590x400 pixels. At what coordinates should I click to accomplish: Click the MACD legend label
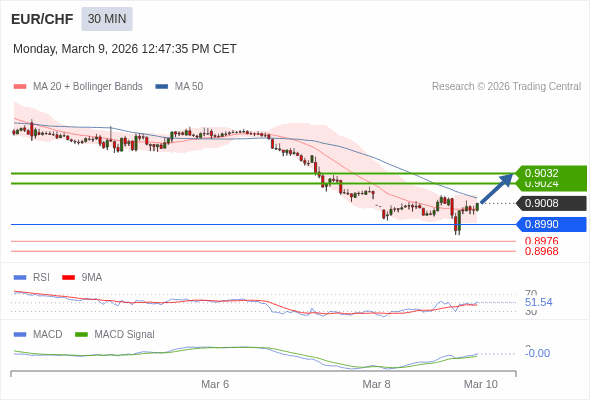(x=48, y=335)
